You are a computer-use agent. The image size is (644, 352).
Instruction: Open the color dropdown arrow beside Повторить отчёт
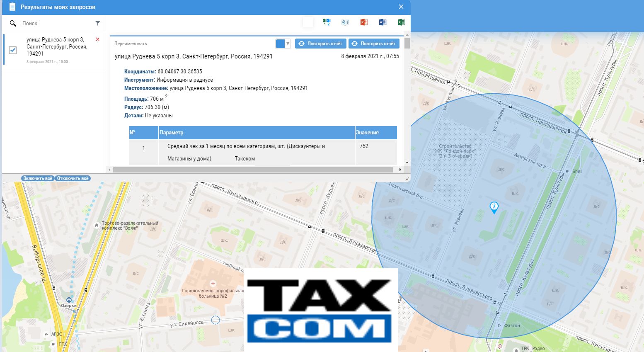point(288,44)
